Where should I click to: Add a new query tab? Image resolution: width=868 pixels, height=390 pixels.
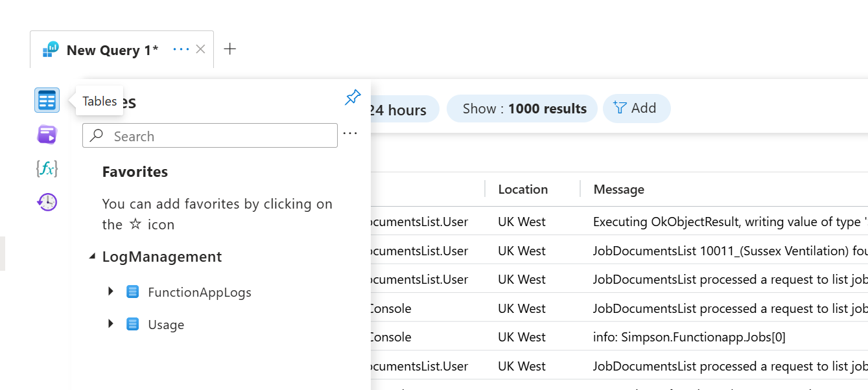tap(229, 49)
